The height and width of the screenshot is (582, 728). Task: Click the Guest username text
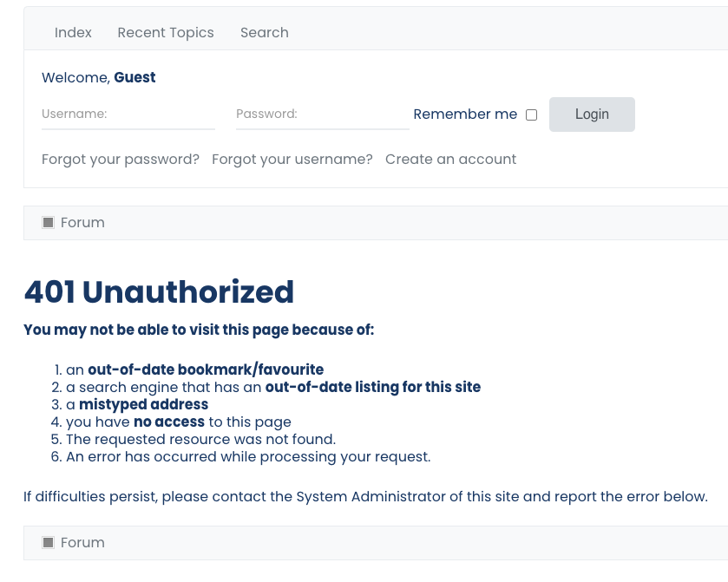pos(134,77)
